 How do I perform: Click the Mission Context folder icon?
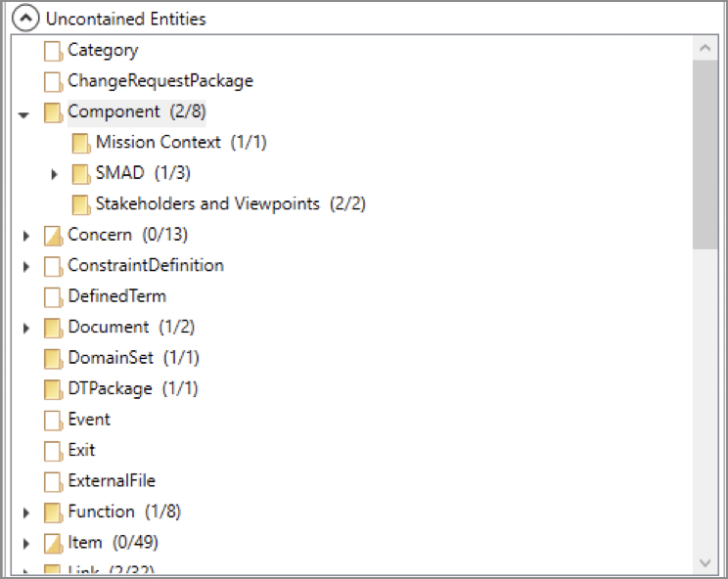[x=80, y=144]
